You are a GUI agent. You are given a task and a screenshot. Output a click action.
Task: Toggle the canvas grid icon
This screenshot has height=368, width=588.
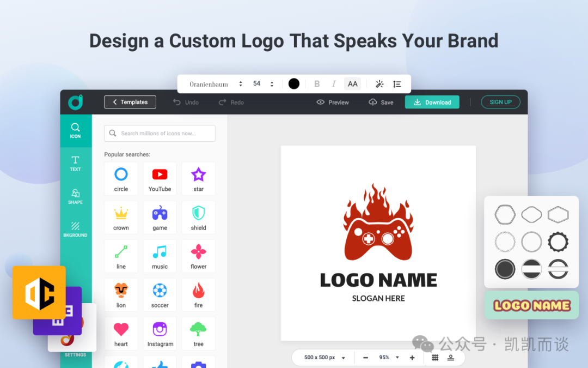tap(435, 358)
